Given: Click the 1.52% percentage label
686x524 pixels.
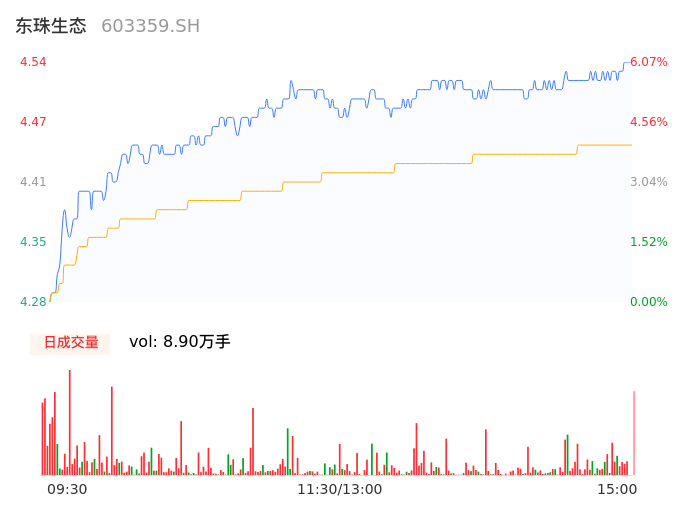Looking at the screenshot, I should point(648,242).
